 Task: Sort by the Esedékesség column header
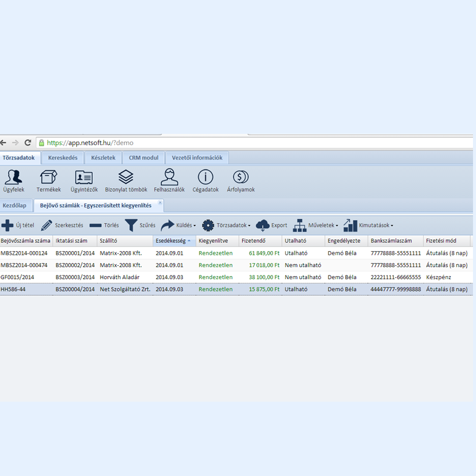tap(173, 241)
